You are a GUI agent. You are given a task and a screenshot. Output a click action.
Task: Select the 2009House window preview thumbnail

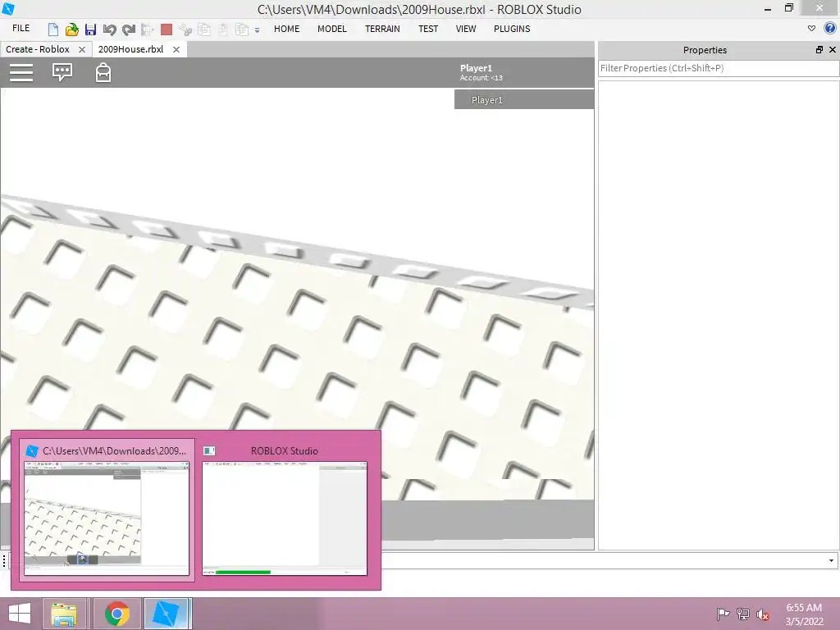[x=107, y=518]
